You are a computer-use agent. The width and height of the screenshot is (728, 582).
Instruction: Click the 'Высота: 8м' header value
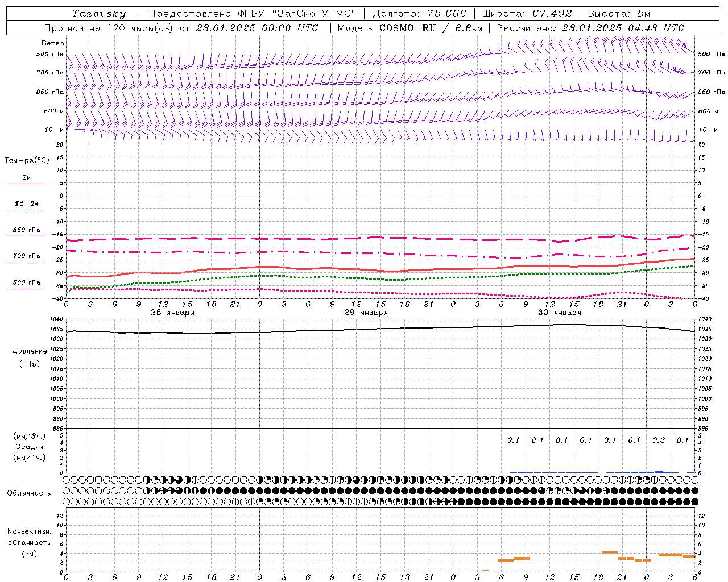619,14
